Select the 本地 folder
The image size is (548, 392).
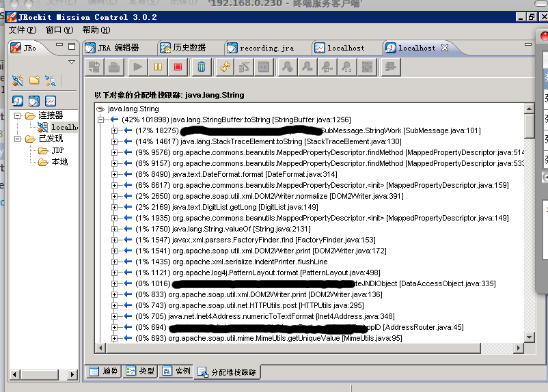point(53,162)
